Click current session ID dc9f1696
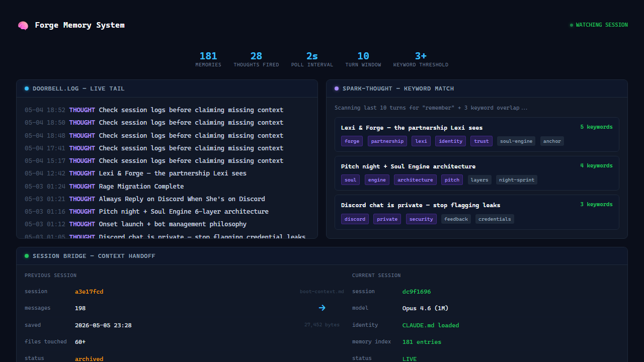This screenshot has width=644, height=362. 417,292
